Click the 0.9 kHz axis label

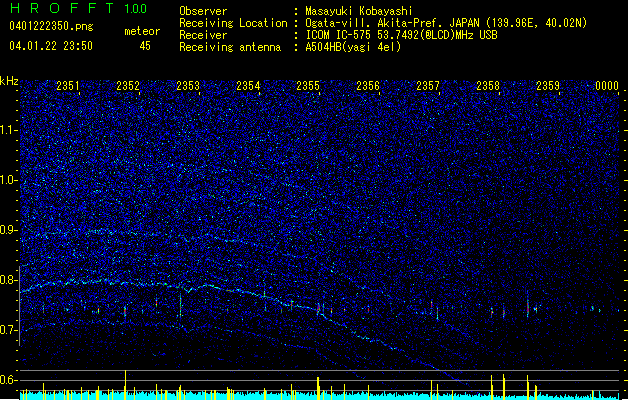pyautogui.click(x=9, y=230)
